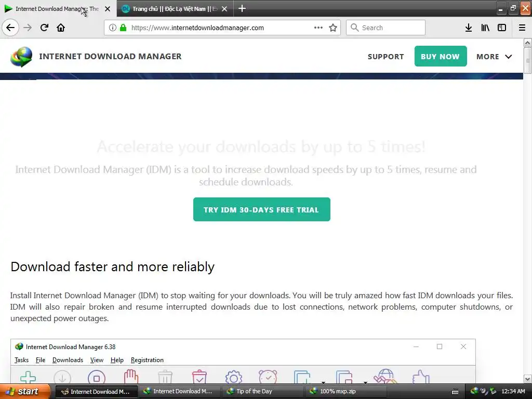This screenshot has height=399, width=532.
Task: Click the green secure connection padlock
Action: coord(123,28)
